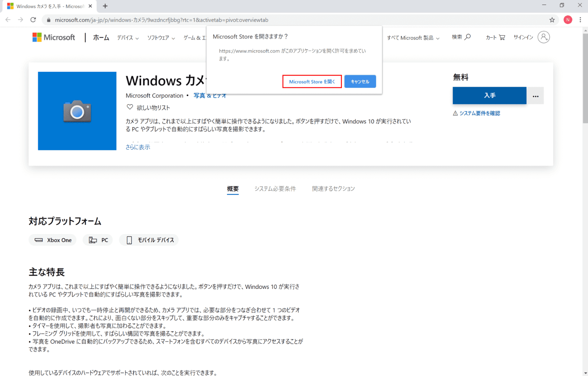The image size is (588, 376).
Task: Open the ゲーム & エンターテイメント menu
Action: pyautogui.click(x=195, y=38)
